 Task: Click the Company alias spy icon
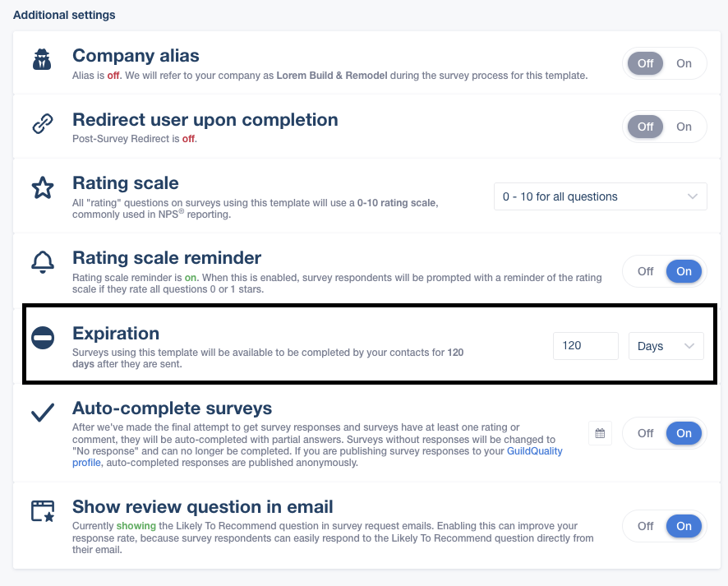(42, 59)
